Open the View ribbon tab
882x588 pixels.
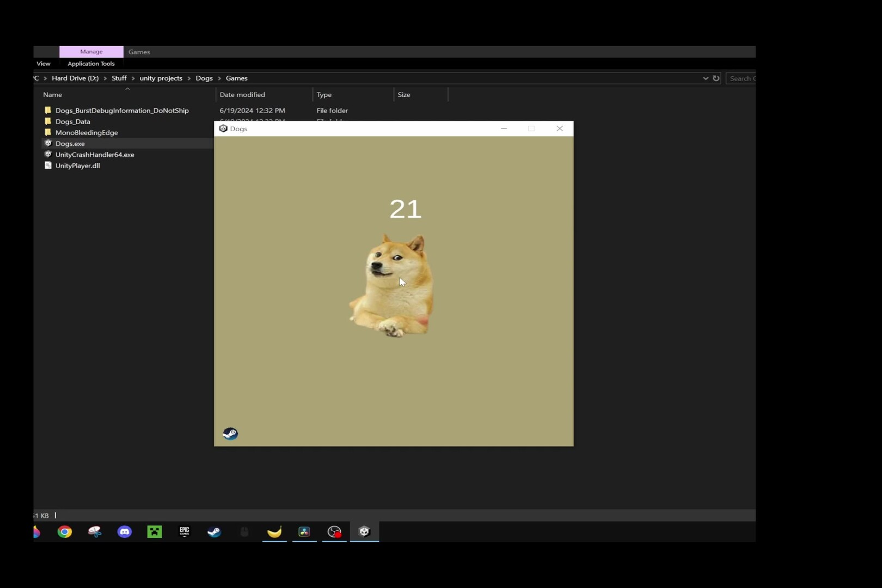[x=44, y=64]
